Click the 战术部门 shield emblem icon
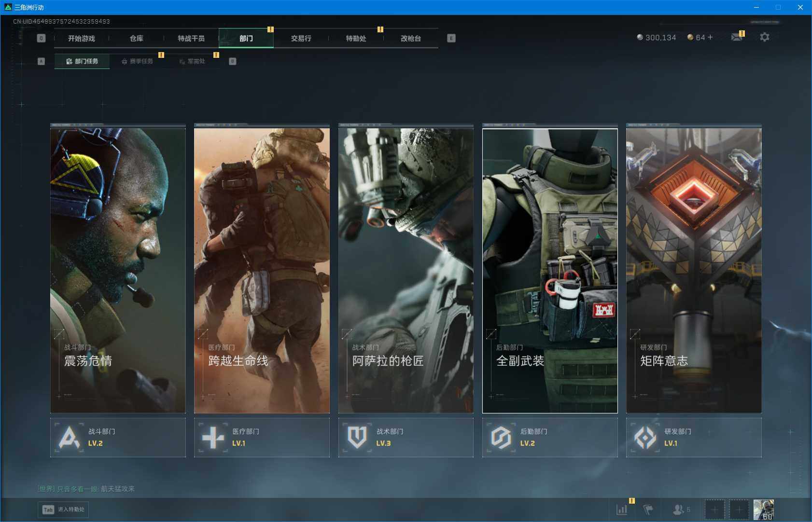 [357, 438]
